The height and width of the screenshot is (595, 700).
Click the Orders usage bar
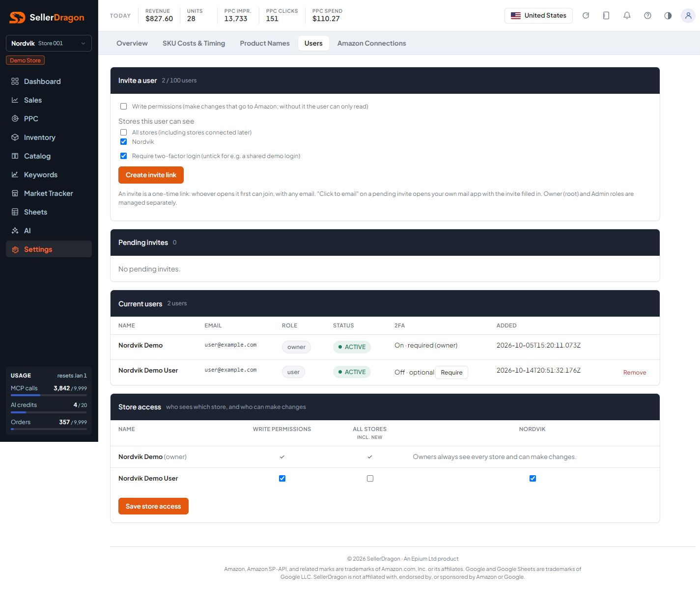49,429
